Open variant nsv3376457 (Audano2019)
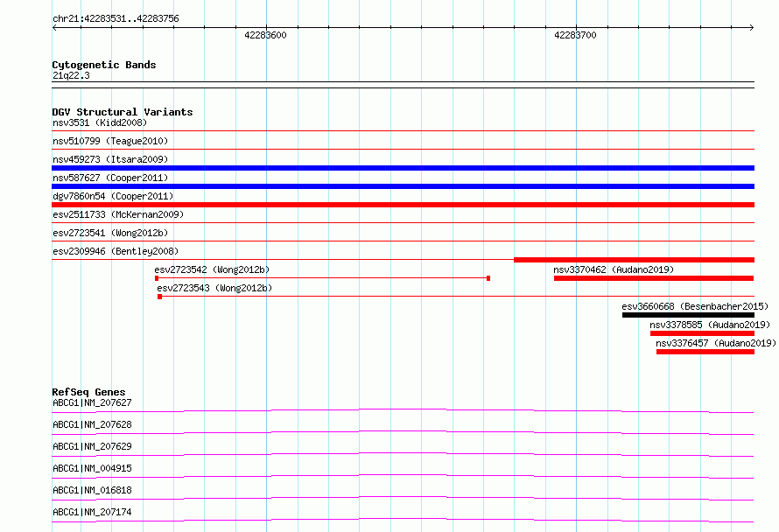The image size is (779, 532). [716, 343]
